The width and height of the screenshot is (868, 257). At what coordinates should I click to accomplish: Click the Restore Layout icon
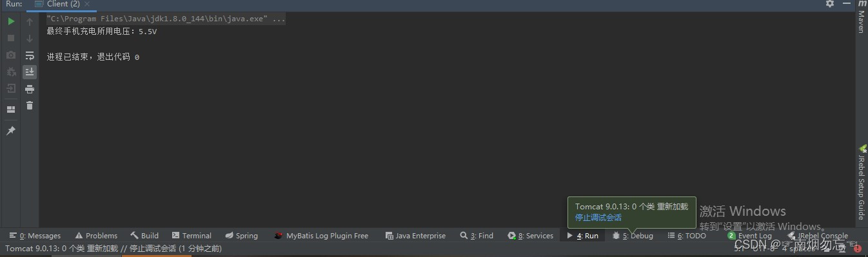[x=11, y=109]
